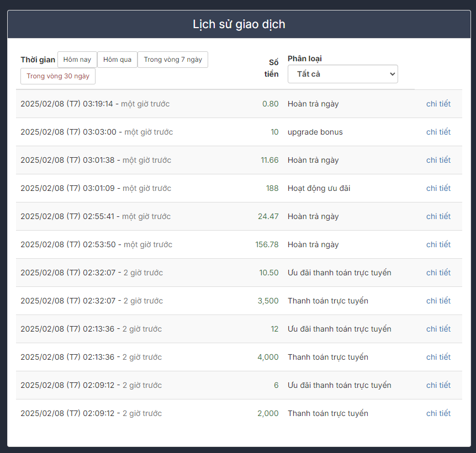View chi tiết of 4,000 Thanh toán trực tuyến
The height and width of the screenshot is (453, 476).
(438, 357)
